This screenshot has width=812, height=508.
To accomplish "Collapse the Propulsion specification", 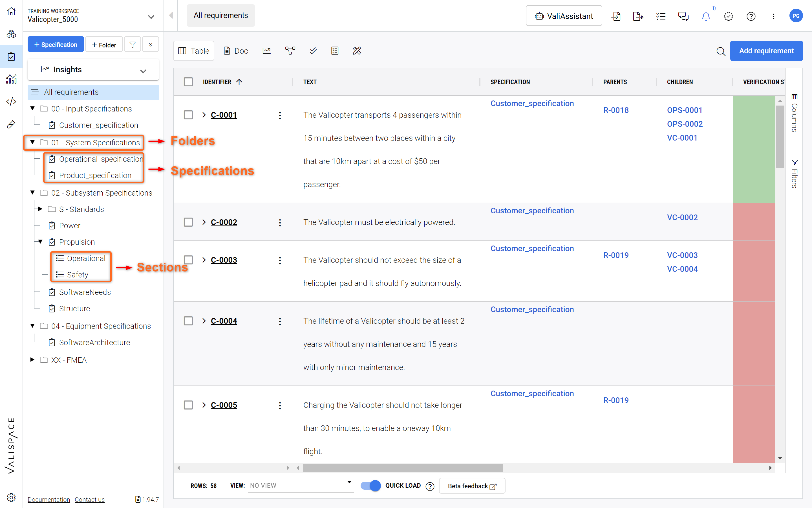I will coord(40,242).
